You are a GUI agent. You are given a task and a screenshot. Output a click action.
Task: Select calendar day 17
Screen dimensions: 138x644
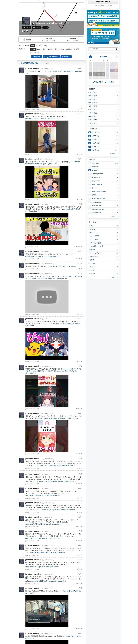[112, 71]
